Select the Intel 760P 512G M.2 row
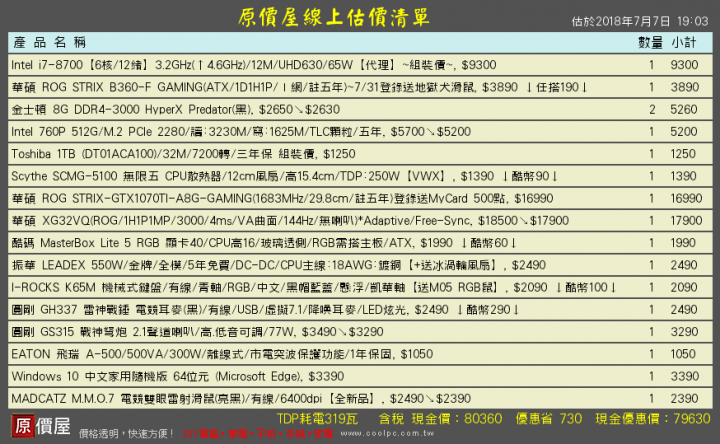The image size is (720, 444). tap(360, 132)
